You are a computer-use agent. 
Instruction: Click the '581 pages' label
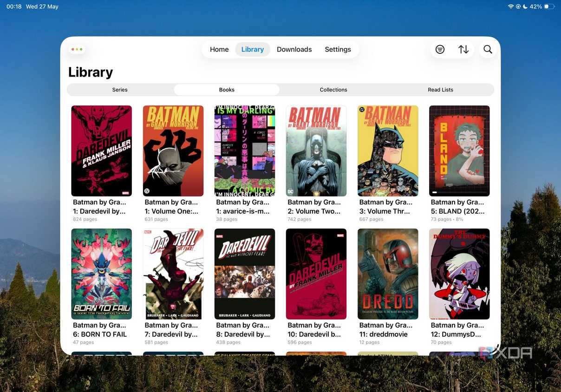[x=156, y=342]
